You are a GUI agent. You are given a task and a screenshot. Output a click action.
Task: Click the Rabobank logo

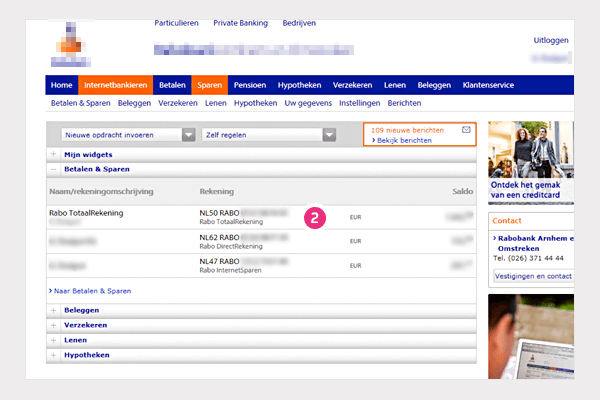71,44
